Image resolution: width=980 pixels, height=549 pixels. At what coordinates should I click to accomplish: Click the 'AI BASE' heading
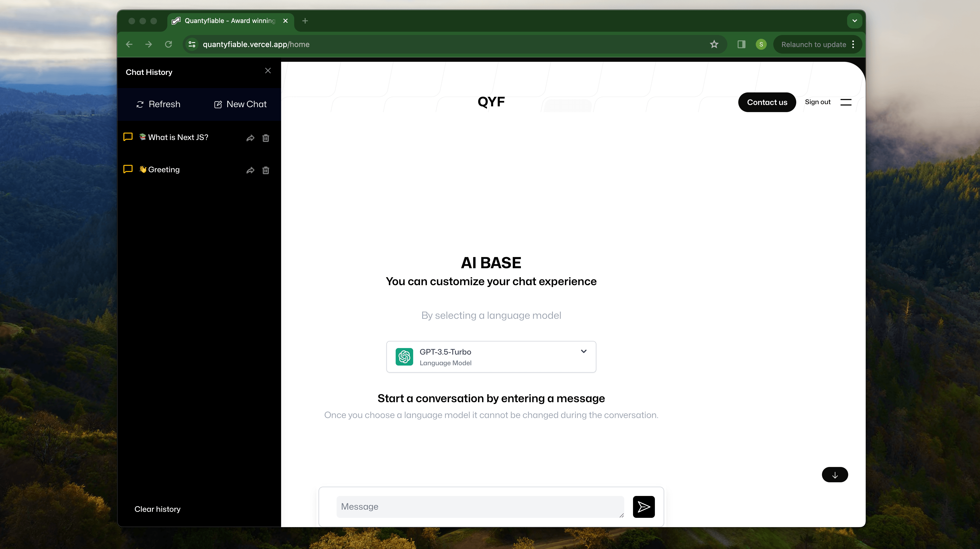[x=491, y=263]
